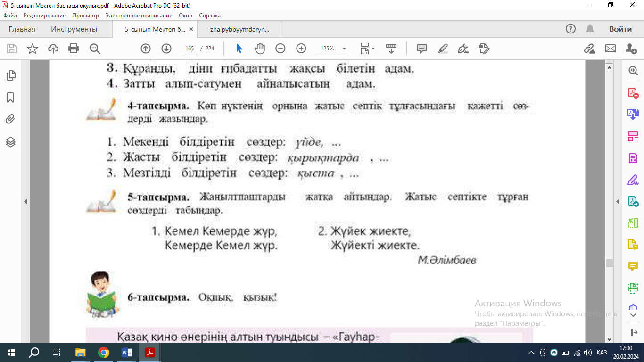Open the Edit PDF tool in right pane

633,136
